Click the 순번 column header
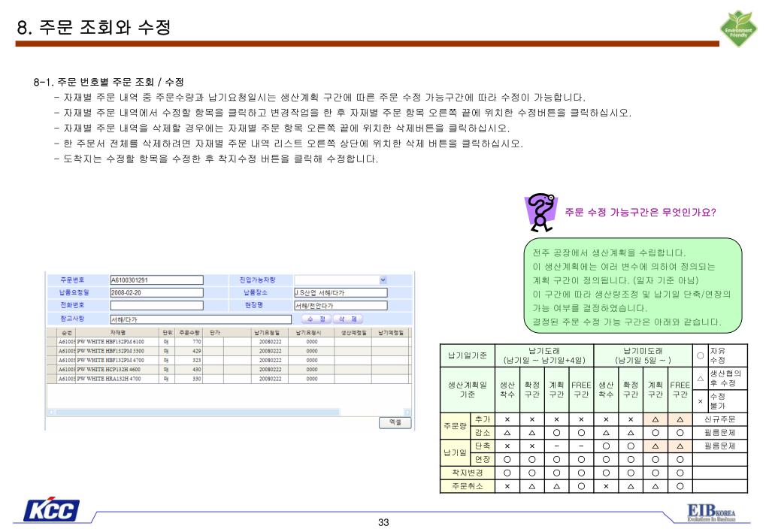Image resolution: width=769 pixels, height=532 pixels. [x=67, y=333]
